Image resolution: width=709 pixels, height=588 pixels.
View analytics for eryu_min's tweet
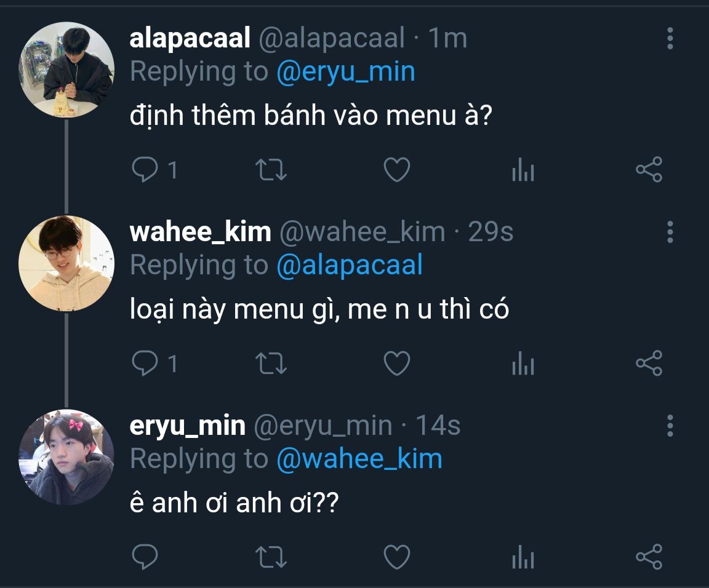[x=523, y=558]
